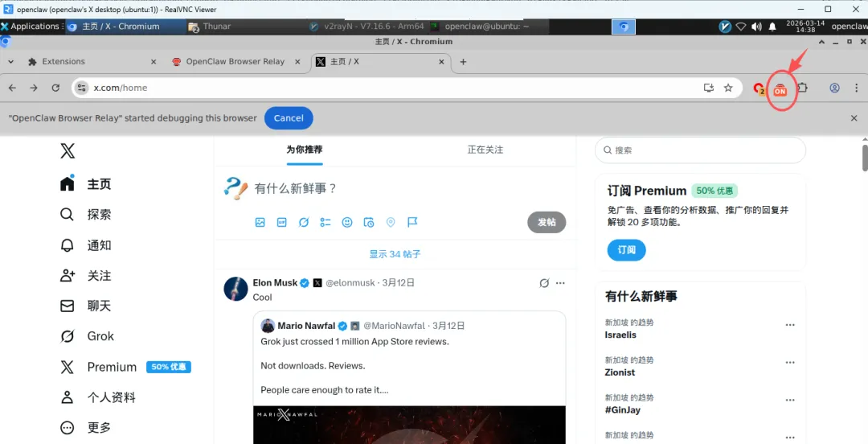Screen dimensions: 868x444
Task: Cancel the browser debugging session
Action: [289, 118]
